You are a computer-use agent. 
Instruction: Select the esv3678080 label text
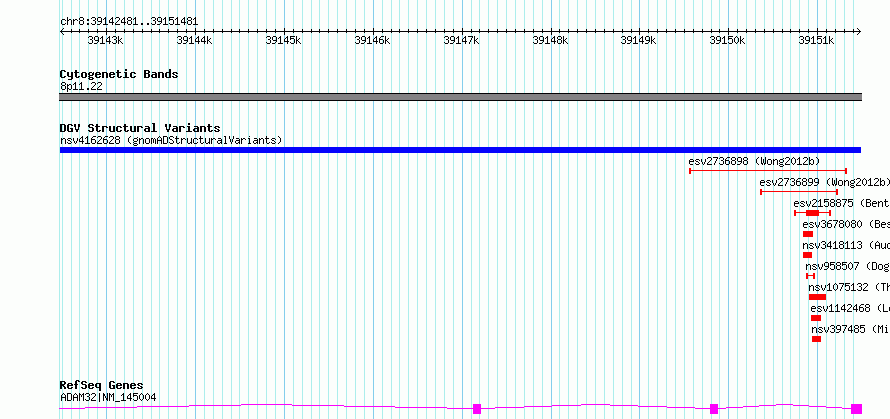coord(846,224)
